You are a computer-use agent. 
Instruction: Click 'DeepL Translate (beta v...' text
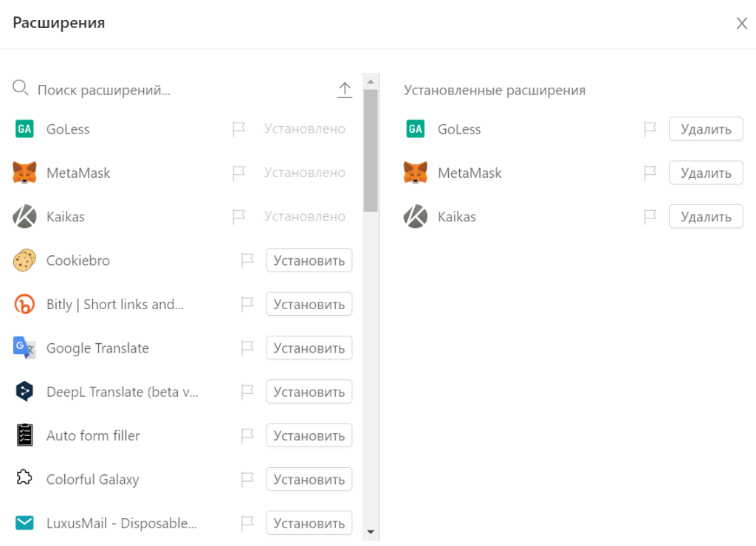123,392
